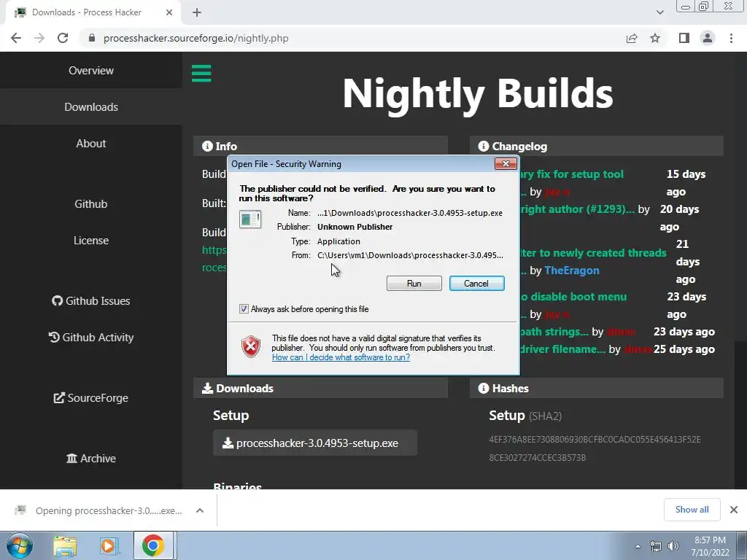Open the Archive sidebar link
Screen dimensions: 747x560
coord(91,458)
